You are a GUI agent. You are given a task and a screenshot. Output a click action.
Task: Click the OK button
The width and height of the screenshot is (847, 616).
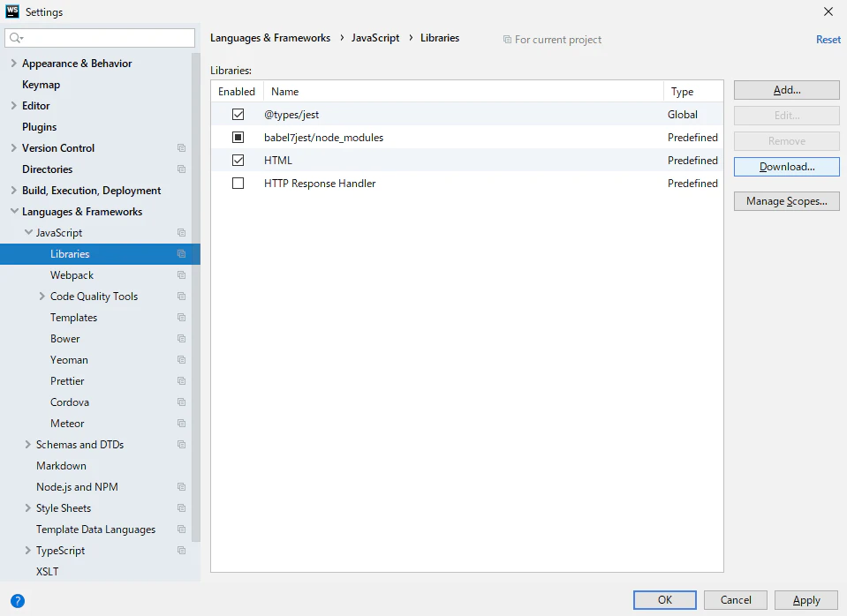coord(665,600)
